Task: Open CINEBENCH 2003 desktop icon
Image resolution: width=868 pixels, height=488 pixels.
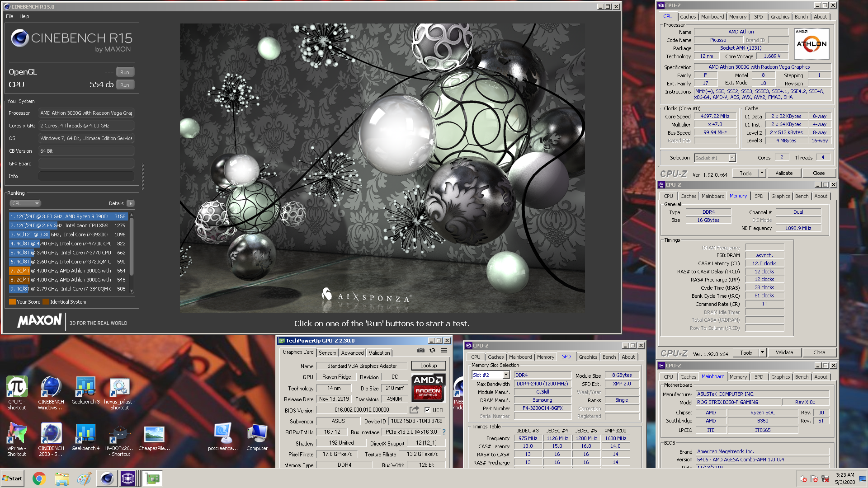Action: click(51, 439)
